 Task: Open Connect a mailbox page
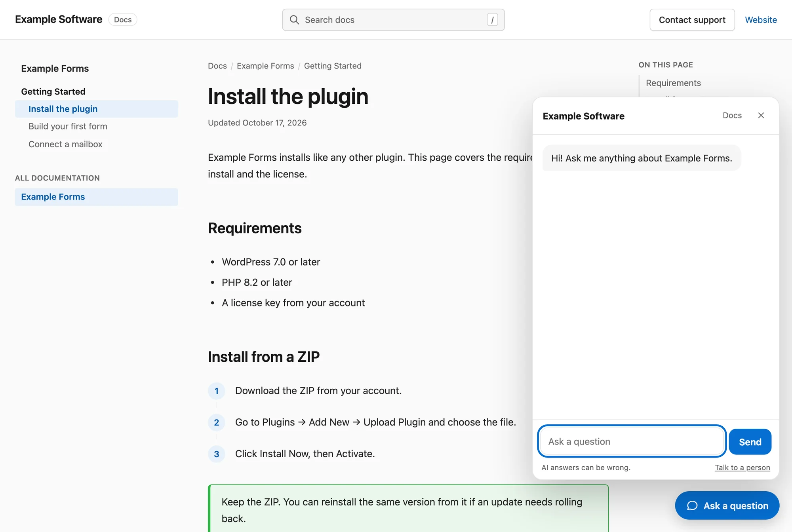pyautogui.click(x=65, y=144)
